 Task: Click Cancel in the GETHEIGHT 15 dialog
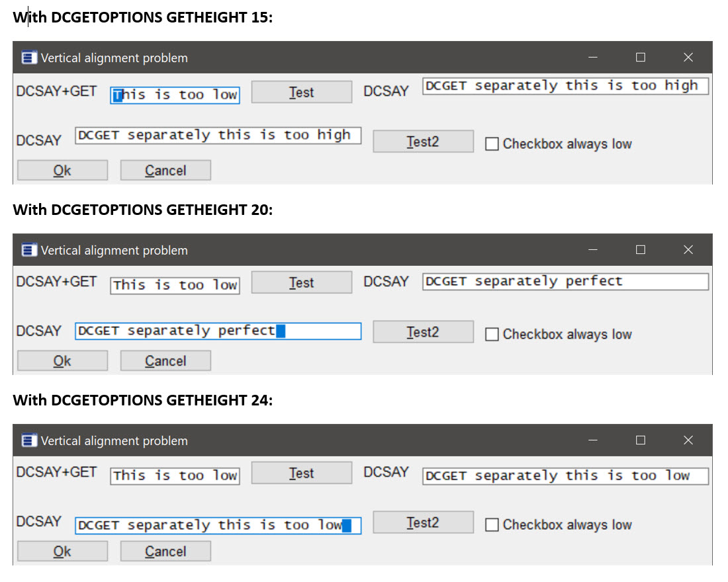tap(165, 171)
